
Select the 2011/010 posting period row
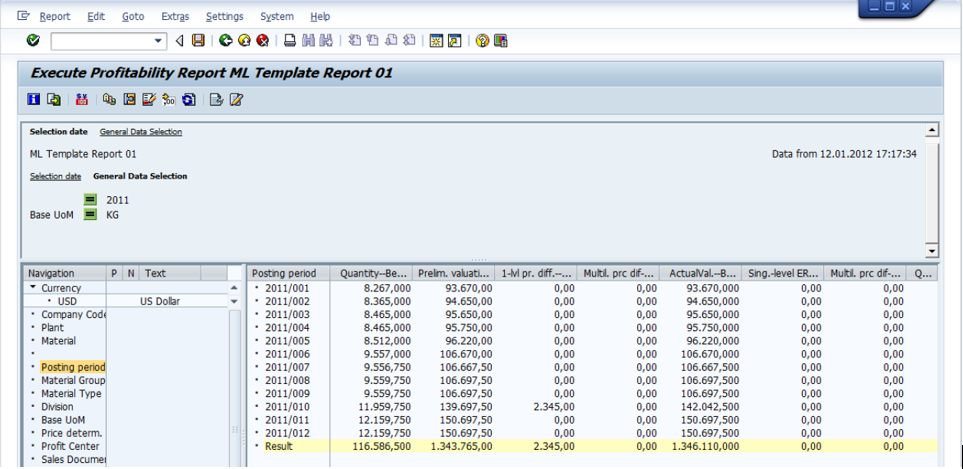(x=287, y=406)
